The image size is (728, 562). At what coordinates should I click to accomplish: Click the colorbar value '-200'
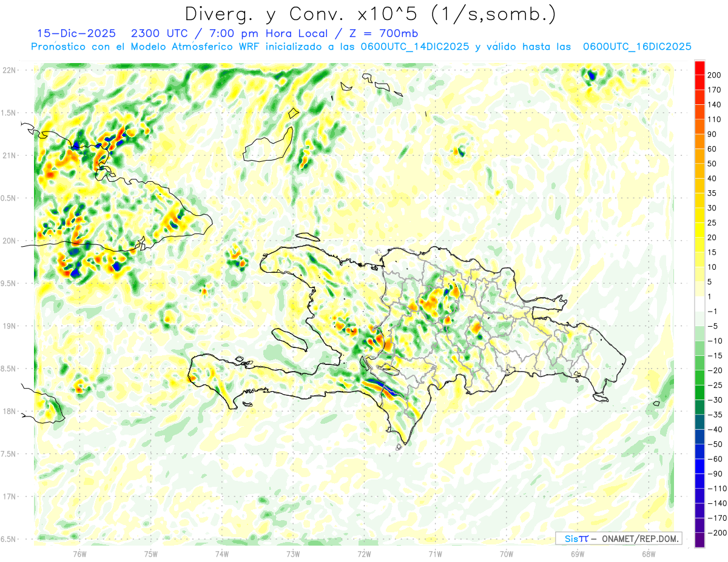717,533
